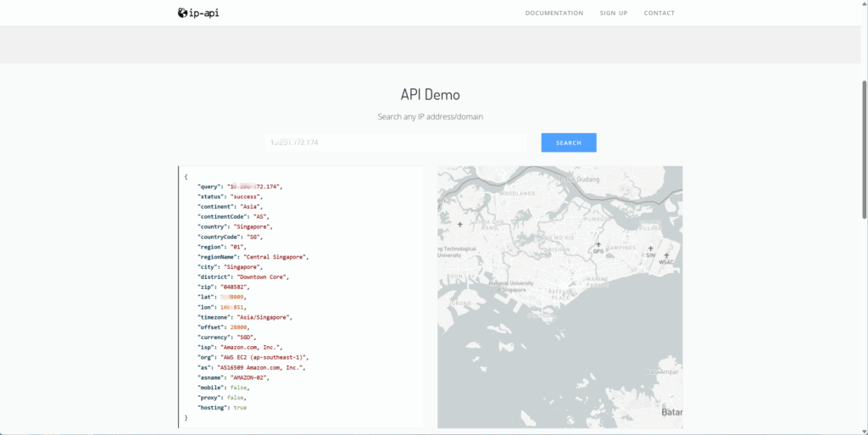Viewport: 868px width, 435px height.
Task: Select the "isp": "Amazon.com, Inc." line
Action: (x=240, y=347)
